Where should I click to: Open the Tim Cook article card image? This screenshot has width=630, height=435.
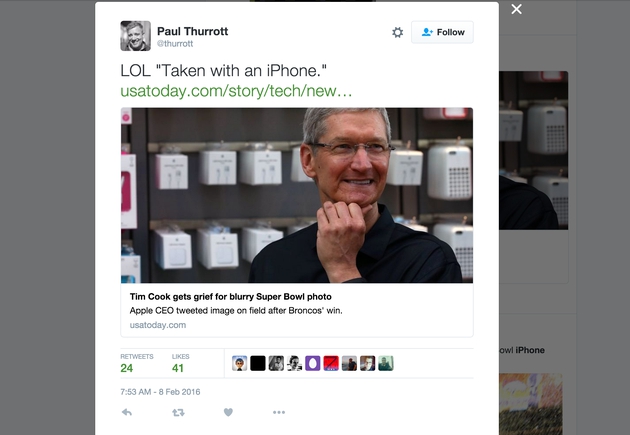297,195
